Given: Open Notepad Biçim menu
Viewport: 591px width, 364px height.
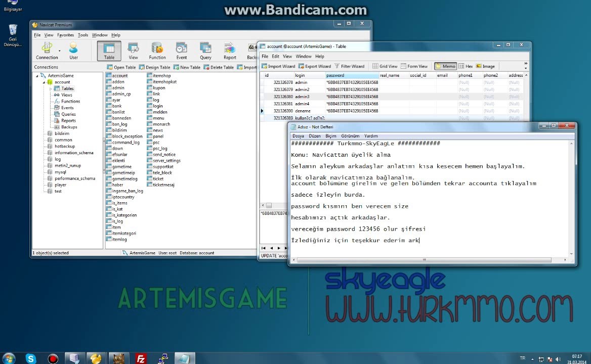Looking at the screenshot, I should click(330, 136).
